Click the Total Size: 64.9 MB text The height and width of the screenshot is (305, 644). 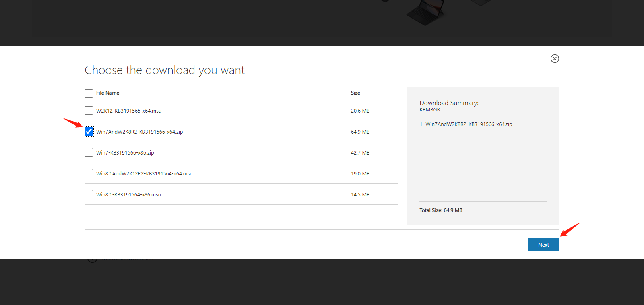pyautogui.click(x=441, y=210)
